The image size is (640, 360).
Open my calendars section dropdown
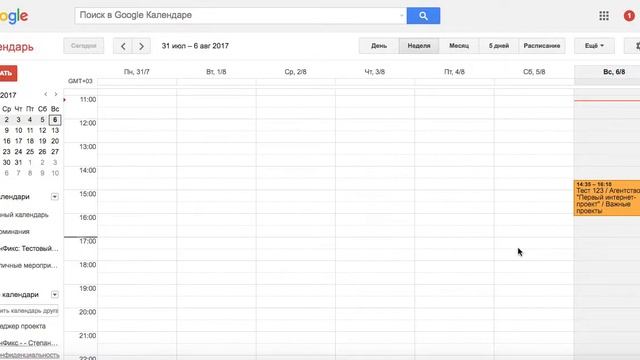point(55,197)
